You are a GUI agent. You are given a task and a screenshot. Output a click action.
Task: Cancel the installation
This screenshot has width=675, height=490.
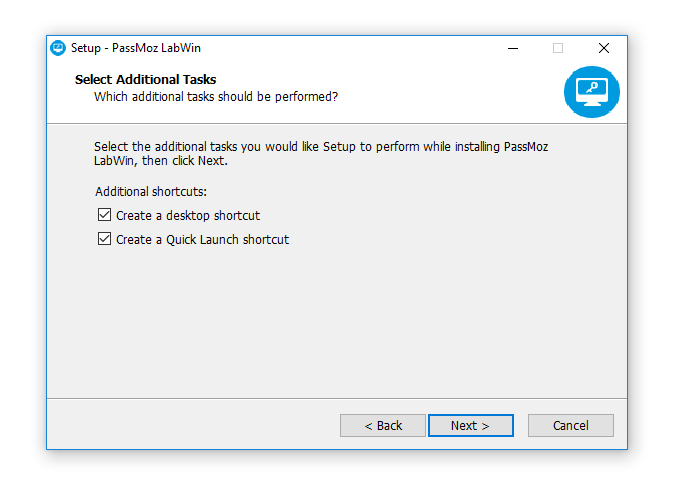click(570, 425)
